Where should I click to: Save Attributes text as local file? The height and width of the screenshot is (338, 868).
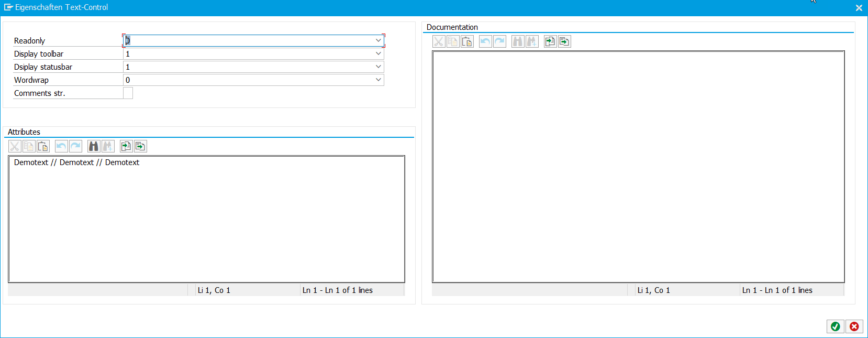point(140,146)
